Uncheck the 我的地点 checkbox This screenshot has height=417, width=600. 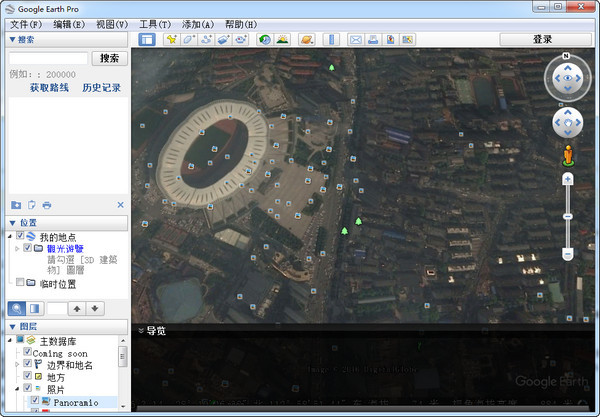coord(20,236)
